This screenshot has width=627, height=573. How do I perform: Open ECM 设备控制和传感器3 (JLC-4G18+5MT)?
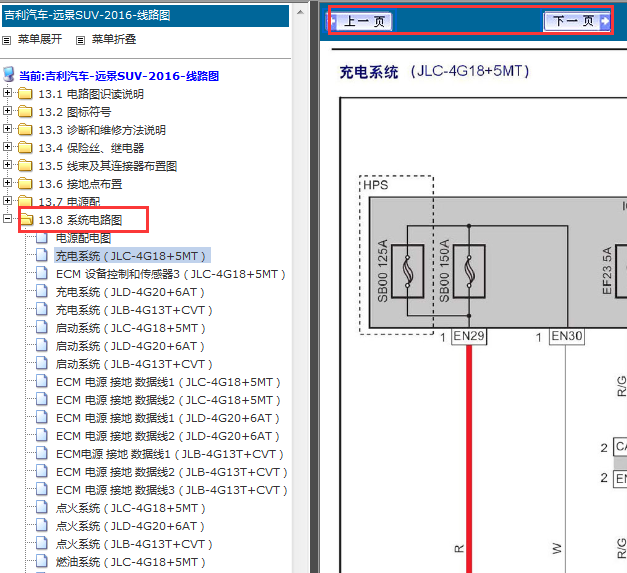click(x=171, y=274)
